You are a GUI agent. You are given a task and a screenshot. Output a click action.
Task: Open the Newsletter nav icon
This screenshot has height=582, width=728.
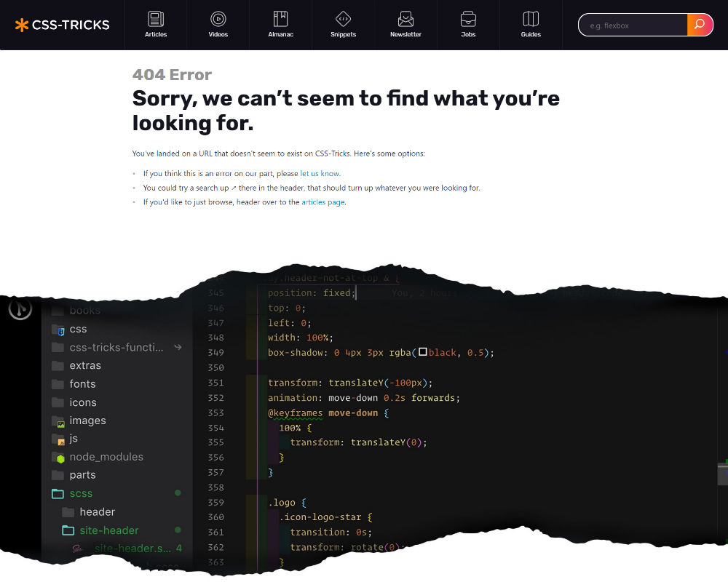[x=405, y=19]
